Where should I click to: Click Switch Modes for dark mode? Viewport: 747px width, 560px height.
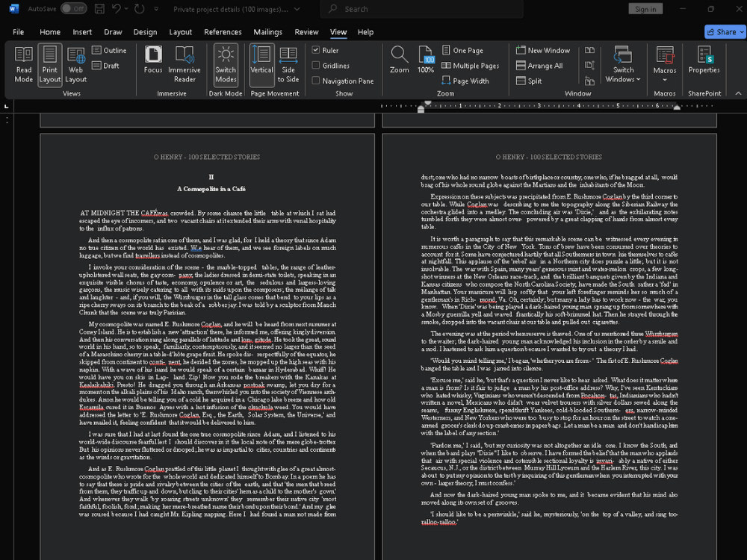coord(226,65)
